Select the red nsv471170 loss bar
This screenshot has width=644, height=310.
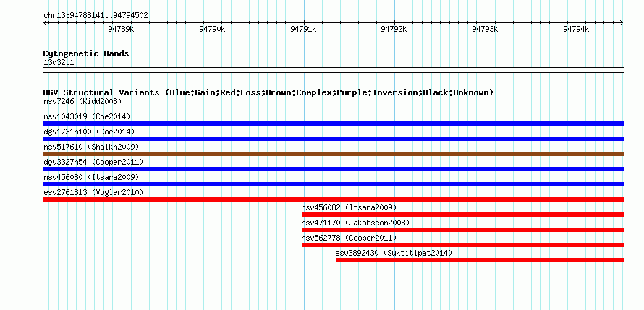click(462, 230)
